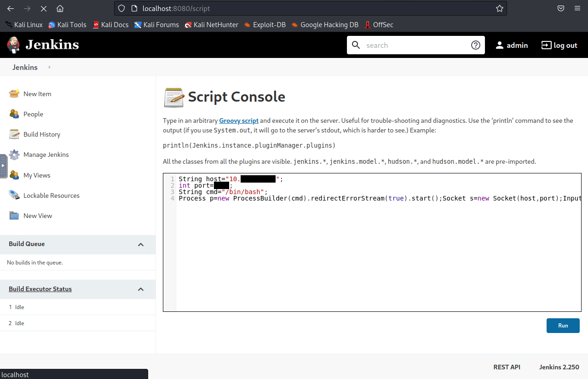Expand the Jenkins breadcrumb arrow

[49, 67]
